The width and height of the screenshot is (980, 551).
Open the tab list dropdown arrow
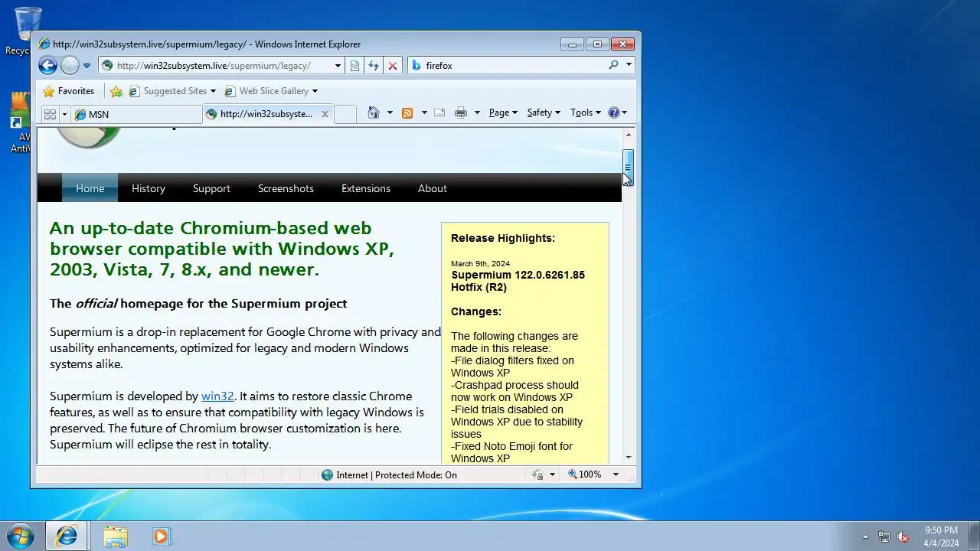click(x=64, y=114)
